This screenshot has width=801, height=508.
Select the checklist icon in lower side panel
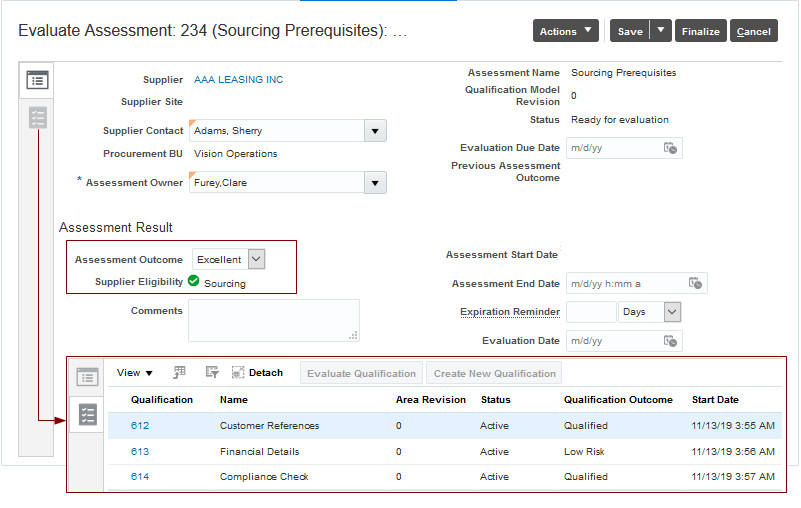(x=87, y=414)
